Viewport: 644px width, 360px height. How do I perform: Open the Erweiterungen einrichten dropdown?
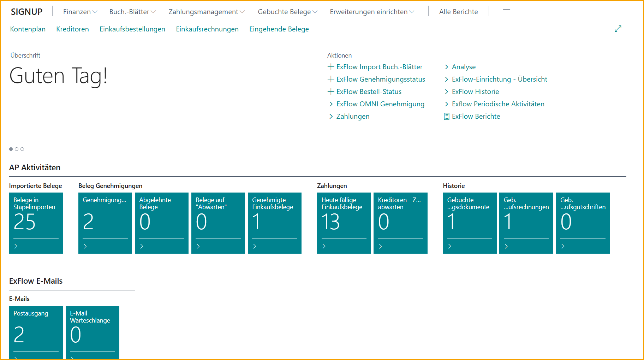[x=371, y=11]
